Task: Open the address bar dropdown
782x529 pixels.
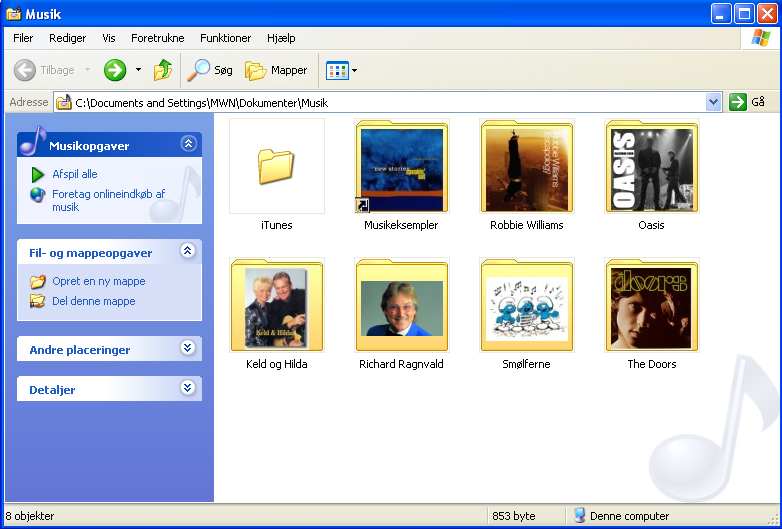Action: (x=713, y=102)
